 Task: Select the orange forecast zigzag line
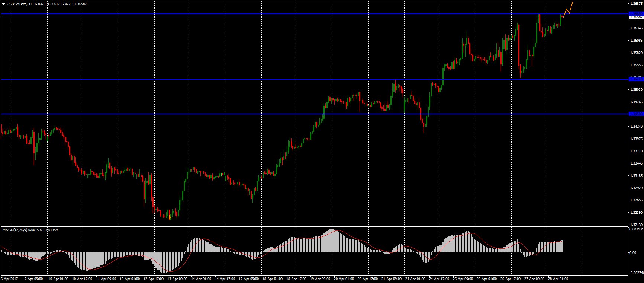[x=567, y=10]
